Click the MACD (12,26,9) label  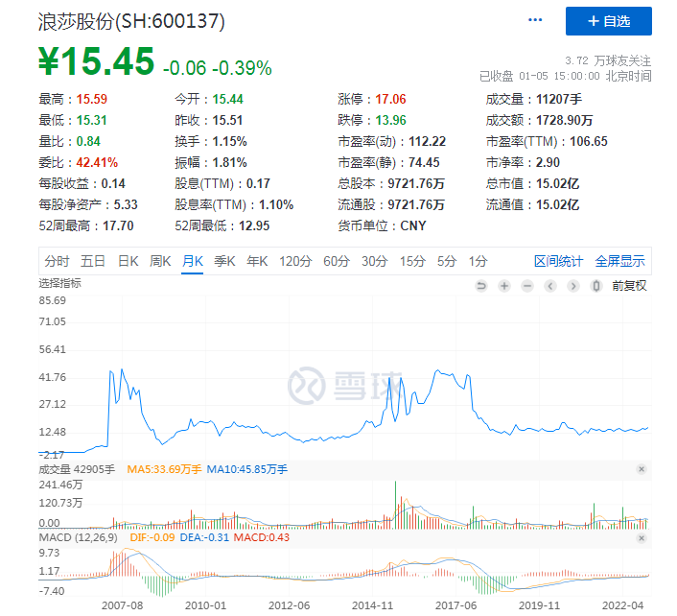[x=78, y=538]
